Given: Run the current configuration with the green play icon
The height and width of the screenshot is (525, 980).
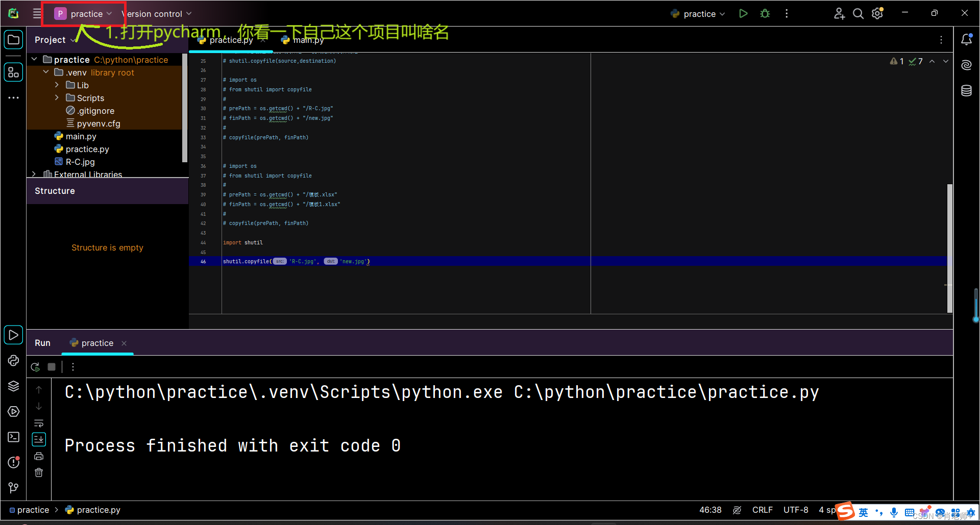Looking at the screenshot, I should (x=743, y=13).
